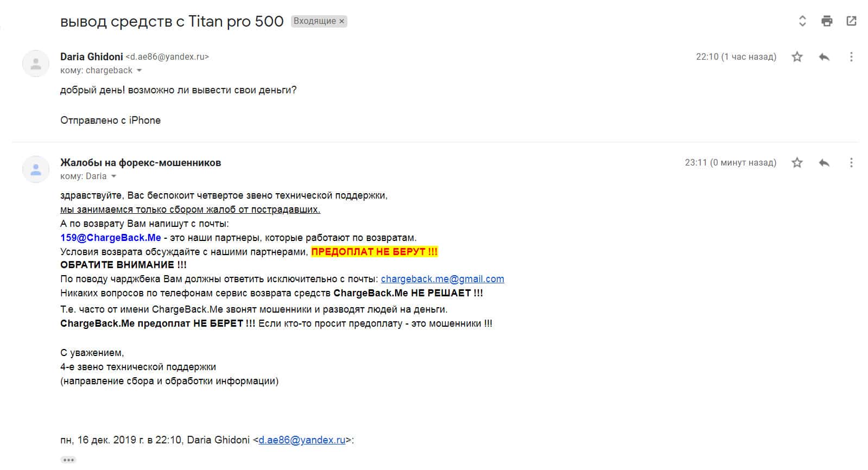This screenshot has width=868, height=470.
Task: Click the Жалобы на форекс-мошенников sender avatar
Action: click(x=36, y=169)
